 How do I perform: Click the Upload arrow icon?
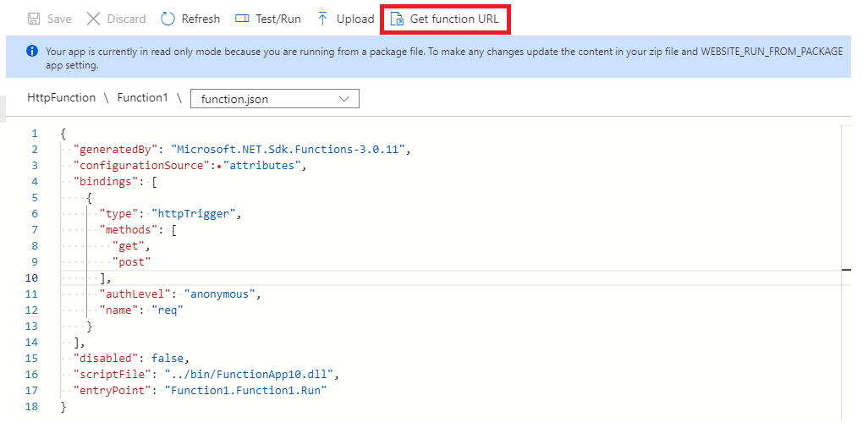tap(322, 19)
